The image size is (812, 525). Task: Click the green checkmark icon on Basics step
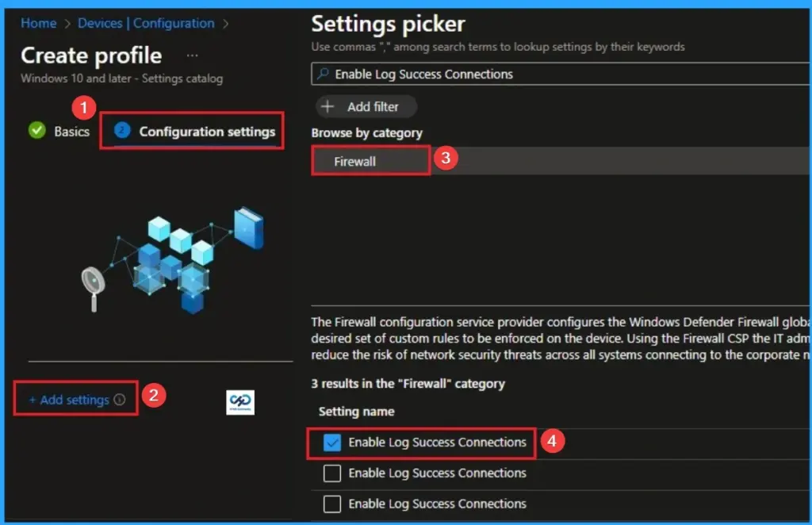pos(36,132)
